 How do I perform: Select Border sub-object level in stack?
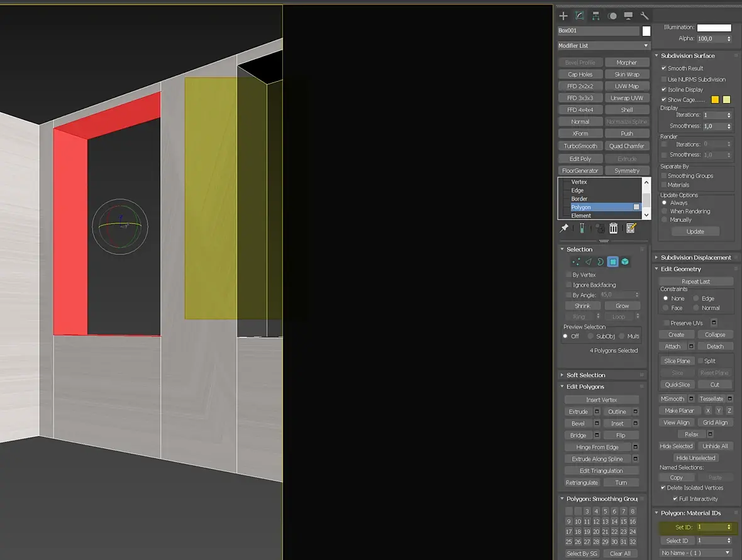(579, 199)
